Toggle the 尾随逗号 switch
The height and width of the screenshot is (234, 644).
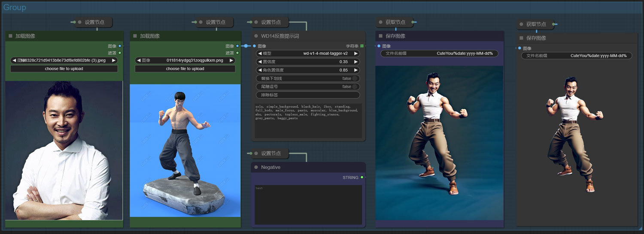pos(355,87)
